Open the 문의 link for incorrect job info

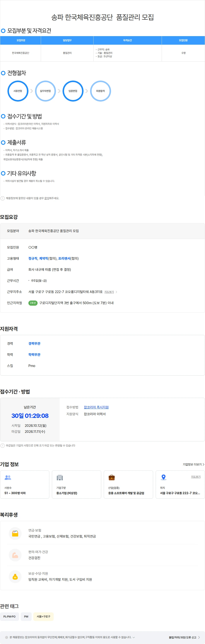47,198
